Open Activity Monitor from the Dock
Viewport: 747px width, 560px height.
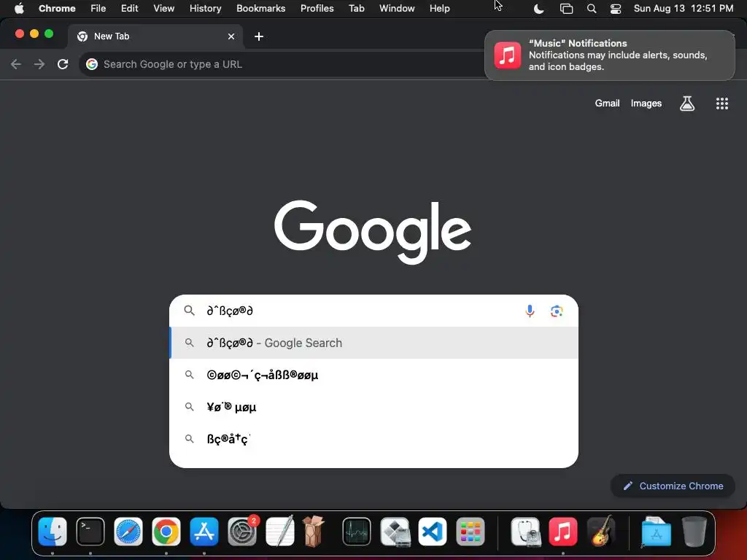click(x=356, y=532)
